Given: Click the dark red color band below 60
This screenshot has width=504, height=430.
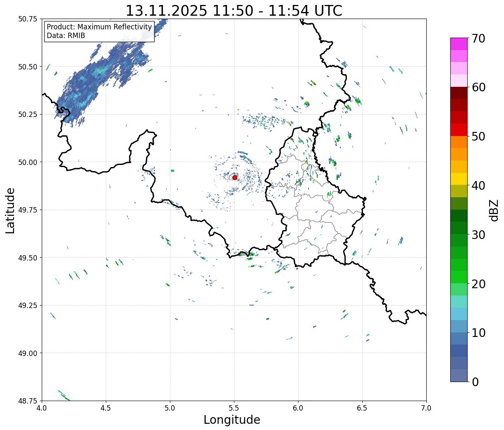Looking at the screenshot, I should coord(459,93).
